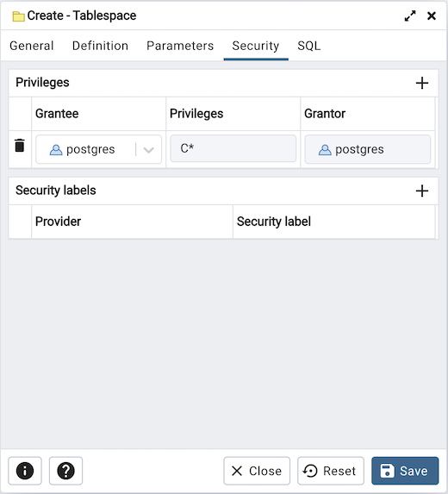Select the Grantee postgres combo box
The width and height of the screenshot is (448, 494).
tap(98, 149)
